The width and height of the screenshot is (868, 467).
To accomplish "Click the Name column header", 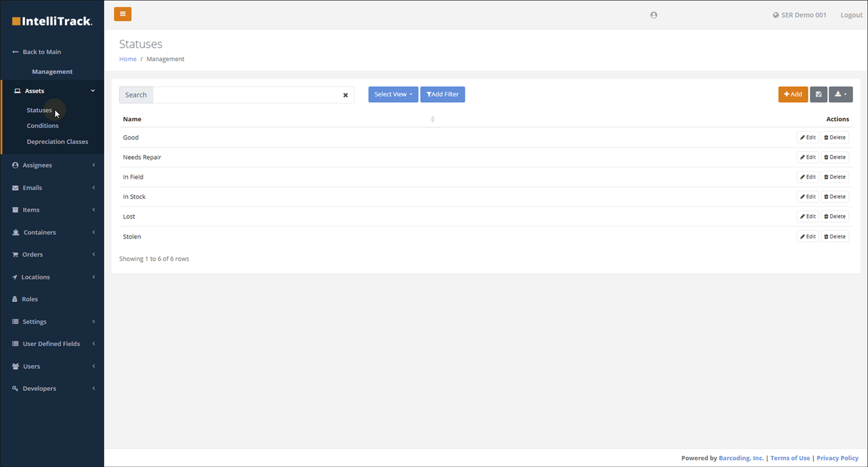I will pos(132,119).
